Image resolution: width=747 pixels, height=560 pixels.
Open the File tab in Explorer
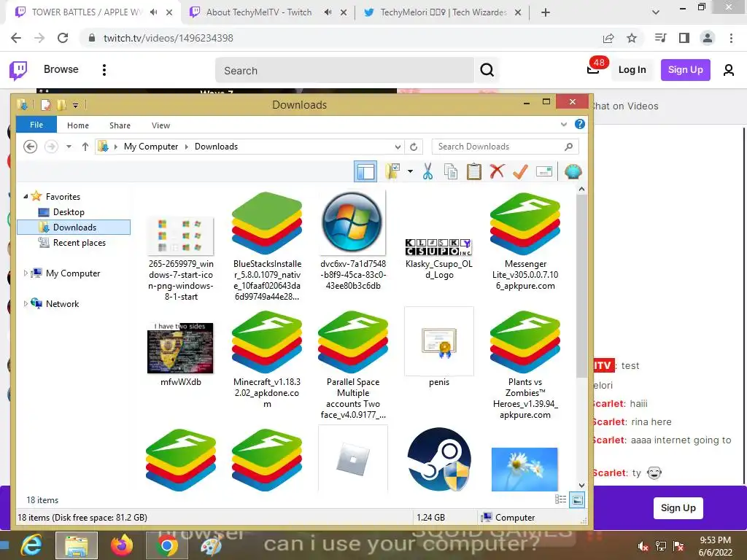click(36, 125)
